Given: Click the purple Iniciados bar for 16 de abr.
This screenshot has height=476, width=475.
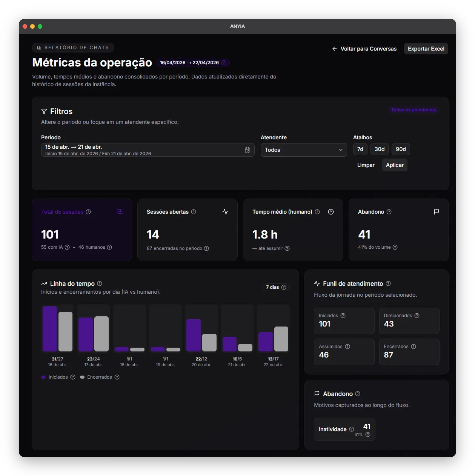Looking at the screenshot, I should [x=50, y=328].
